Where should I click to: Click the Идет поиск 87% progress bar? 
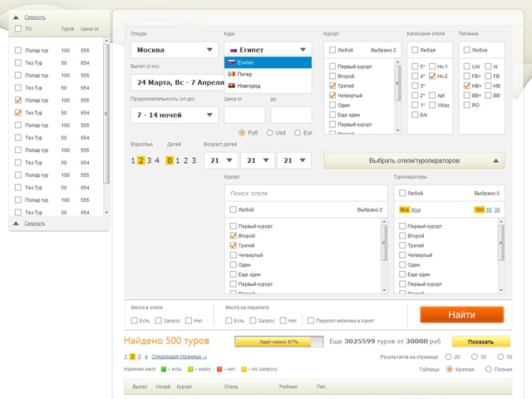click(x=279, y=342)
